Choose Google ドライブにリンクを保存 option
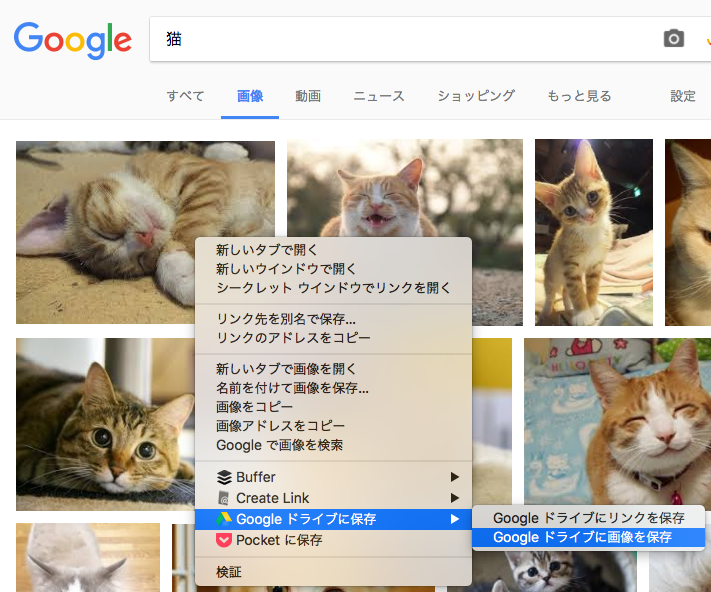Viewport: 711px width, 592px height. [588, 518]
